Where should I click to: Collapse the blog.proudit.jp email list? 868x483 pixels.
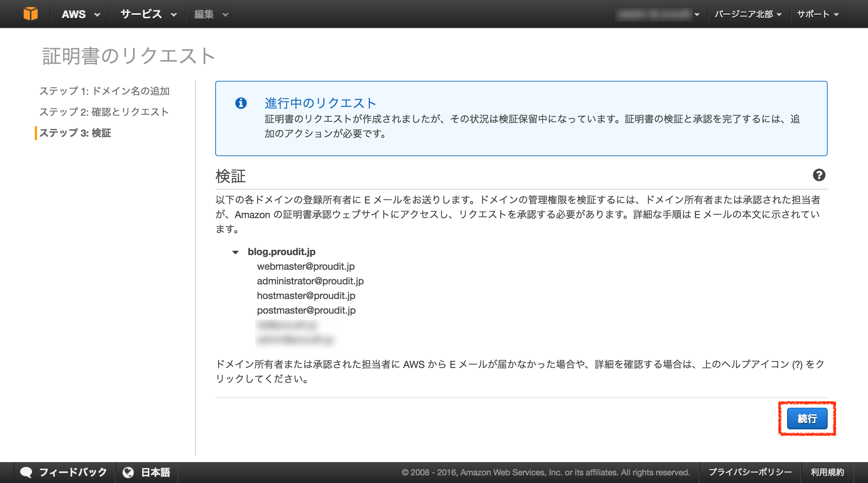tap(235, 252)
